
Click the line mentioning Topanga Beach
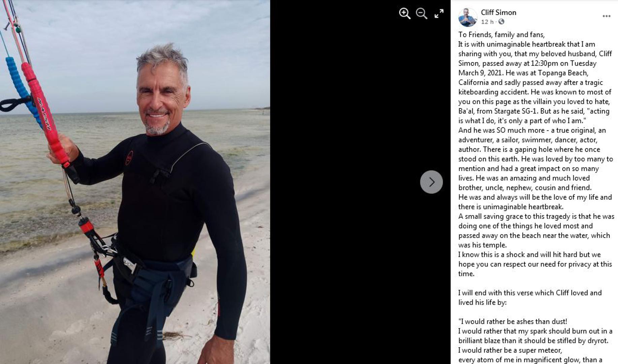click(x=523, y=73)
